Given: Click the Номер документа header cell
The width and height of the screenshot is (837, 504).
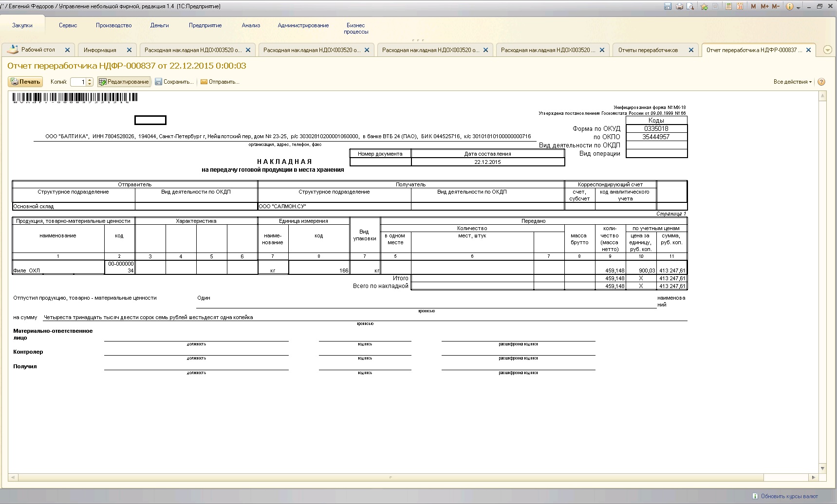Looking at the screenshot, I should [x=380, y=154].
